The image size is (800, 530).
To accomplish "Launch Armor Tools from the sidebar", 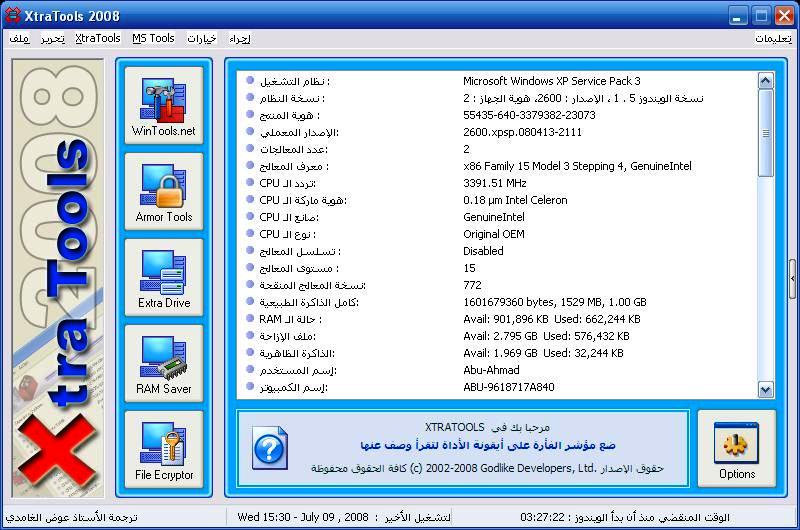I will (164, 191).
